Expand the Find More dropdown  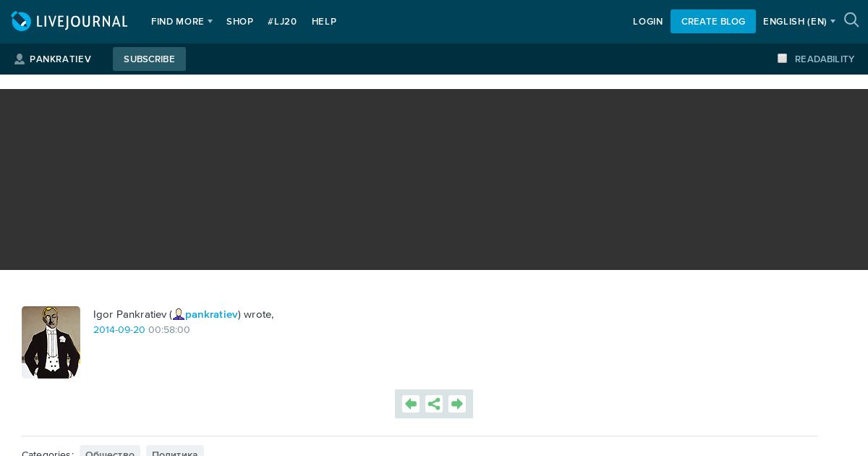click(182, 22)
